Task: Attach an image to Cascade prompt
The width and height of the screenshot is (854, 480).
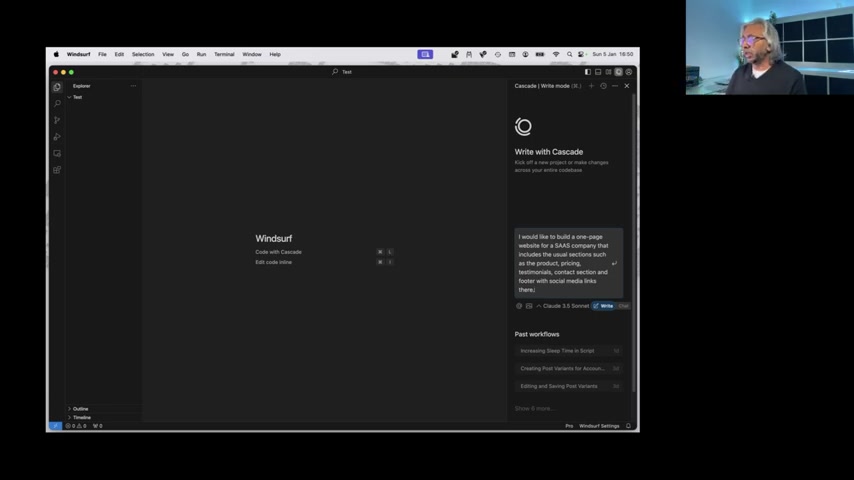Action: click(529, 306)
